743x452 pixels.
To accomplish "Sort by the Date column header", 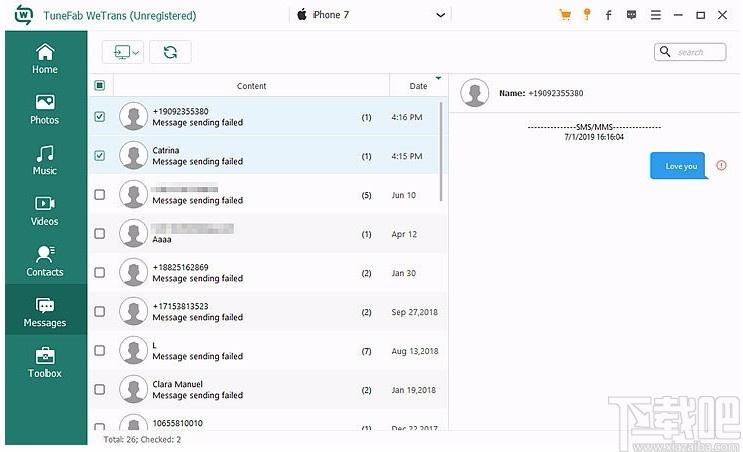I will (418, 86).
